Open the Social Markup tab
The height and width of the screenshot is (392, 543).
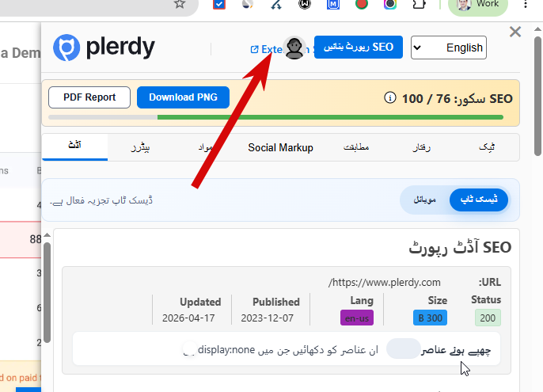280,147
